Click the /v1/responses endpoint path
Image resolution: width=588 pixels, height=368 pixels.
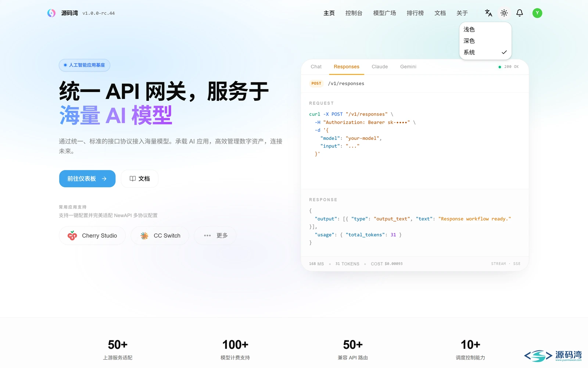pos(346,84)
